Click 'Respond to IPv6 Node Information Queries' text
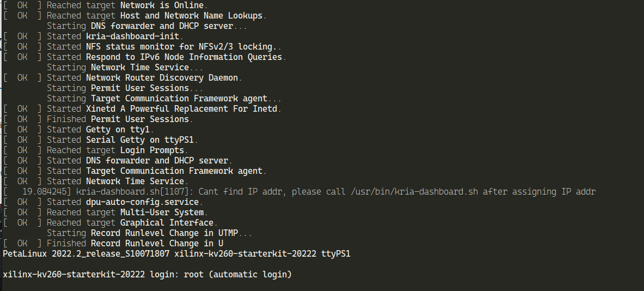This screenshot has height=291, width=644. [x=186, y=57]
